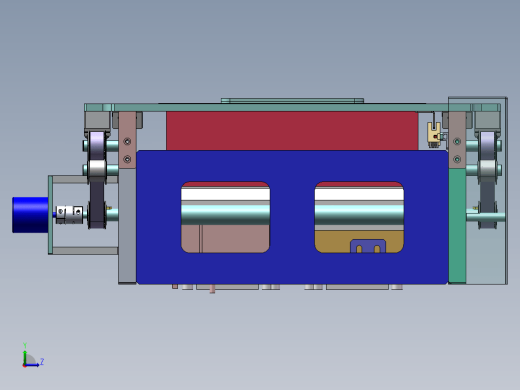
Task: Select the small pink pin below the frame
Action: [x=212, y=289]
